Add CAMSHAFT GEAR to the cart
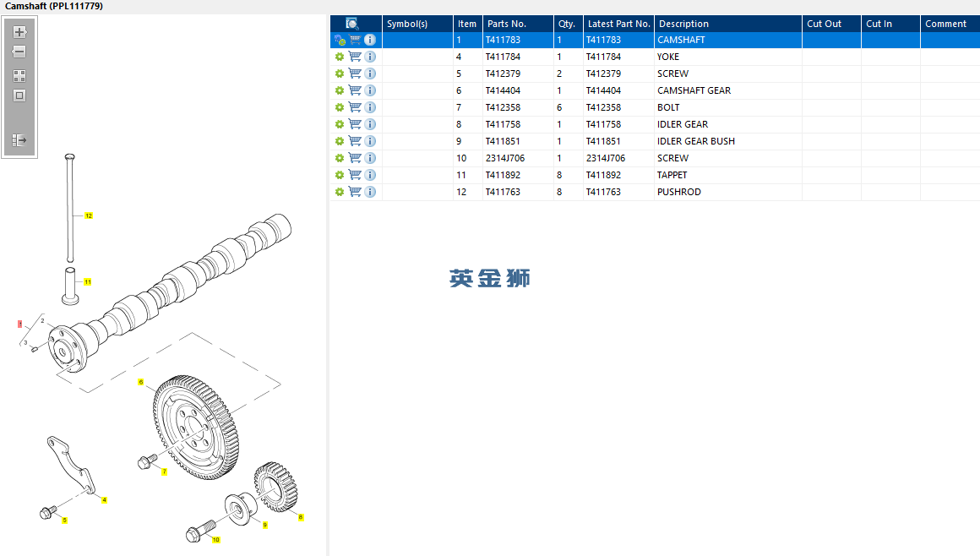 pyautogui.click(x=355, y=90)
